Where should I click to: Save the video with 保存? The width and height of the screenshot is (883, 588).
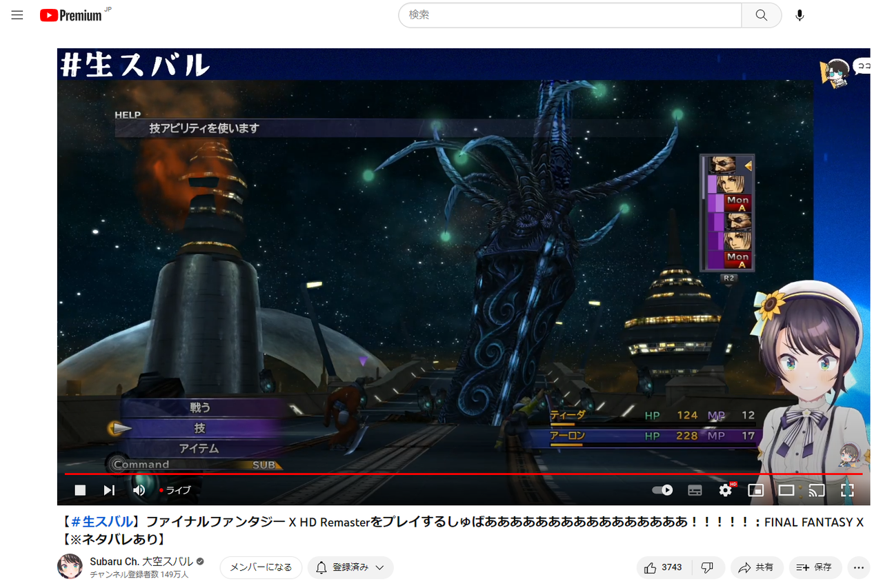pyautogui.click(x=815, y=567)
